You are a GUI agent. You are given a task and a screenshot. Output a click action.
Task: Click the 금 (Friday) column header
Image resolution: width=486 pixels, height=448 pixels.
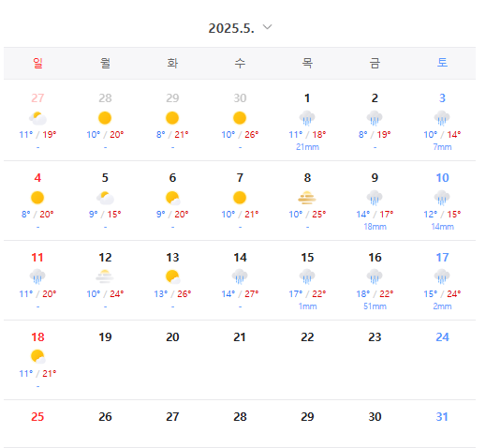click(375, 63)
